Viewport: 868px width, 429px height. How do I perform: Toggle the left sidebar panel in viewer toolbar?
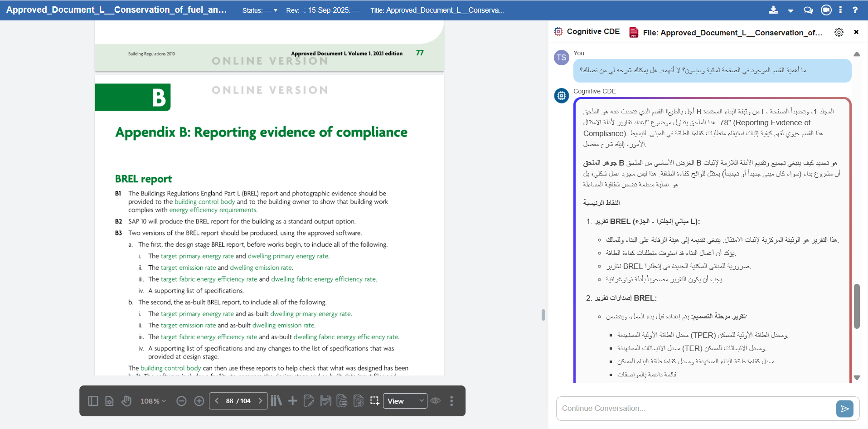click(93, 401)
